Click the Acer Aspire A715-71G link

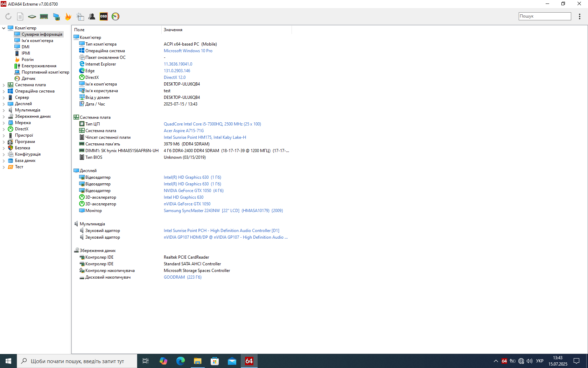pos(183,131)
